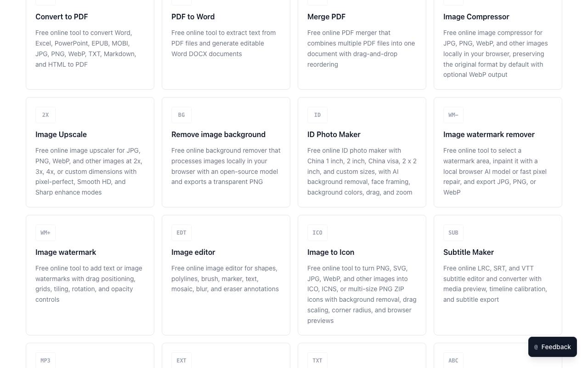Click the ABC tool icon badge

tap(453, 360)
